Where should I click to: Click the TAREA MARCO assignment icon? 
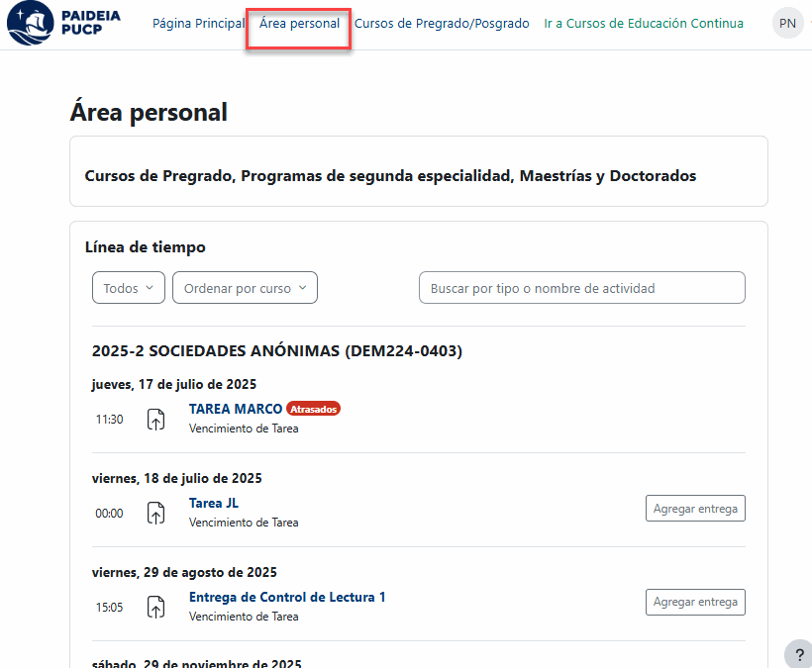coord(156,420)
